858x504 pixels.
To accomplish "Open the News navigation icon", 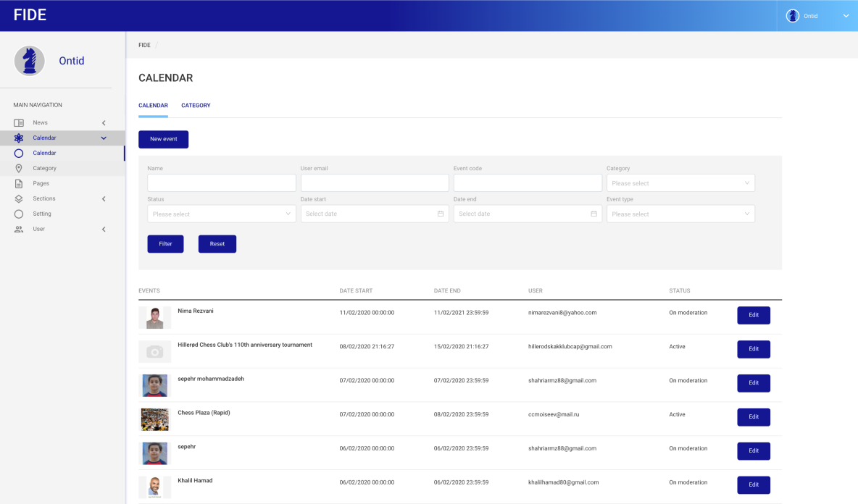I will [18, 122].
